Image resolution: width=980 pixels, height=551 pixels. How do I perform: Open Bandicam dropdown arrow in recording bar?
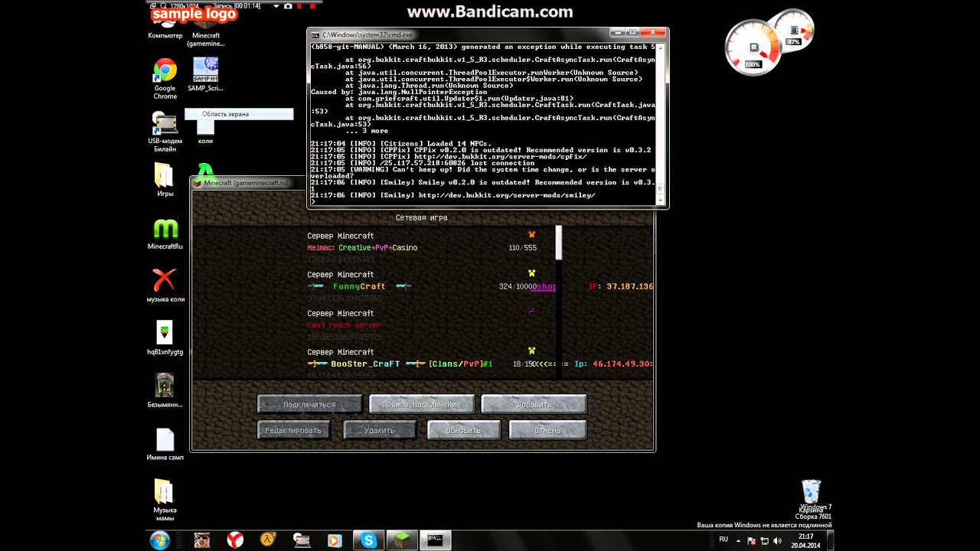pos(276,6)
